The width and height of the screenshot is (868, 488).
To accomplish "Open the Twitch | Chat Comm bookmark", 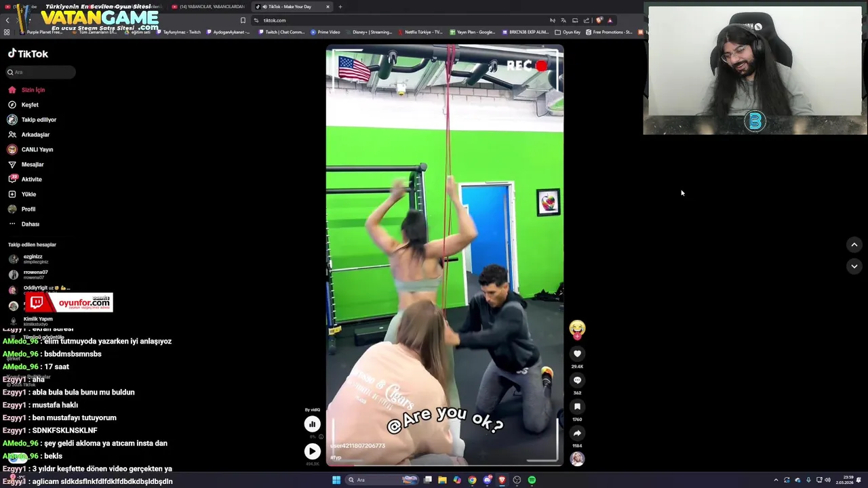I will click(x=282, y=32).
